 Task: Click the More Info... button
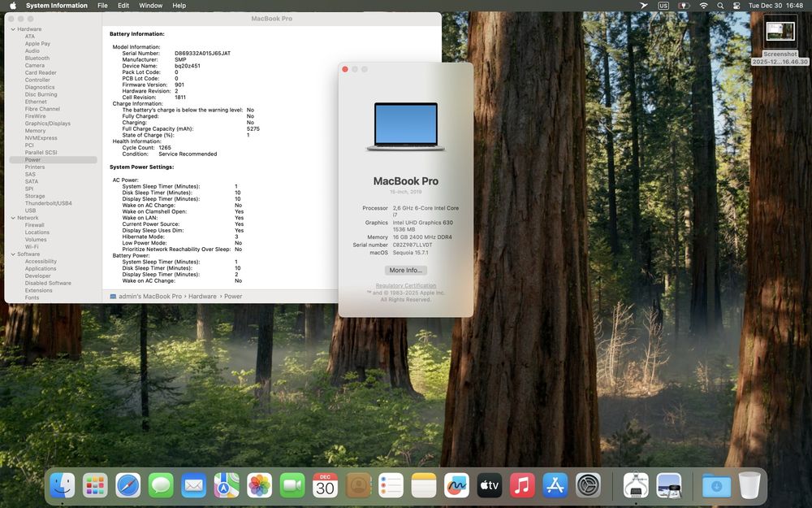[x=405, y=270]
